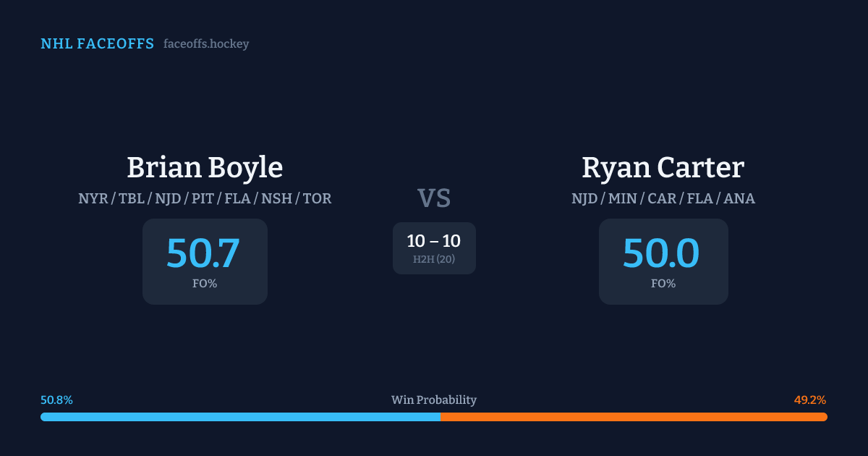868x456 pixels.
Task: Click the H2H (20) label
Action: 434,259
